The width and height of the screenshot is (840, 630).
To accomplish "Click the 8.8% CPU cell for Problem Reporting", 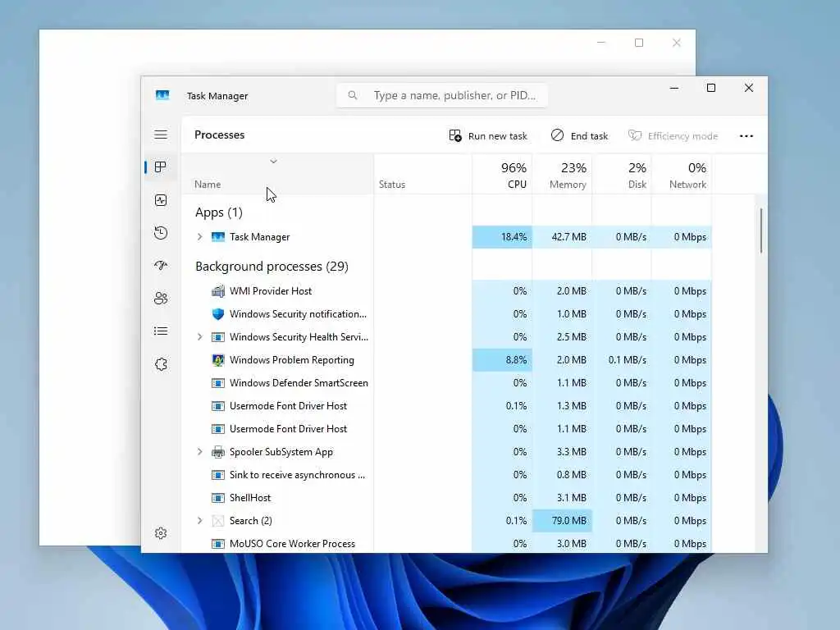I will (502, 360).
